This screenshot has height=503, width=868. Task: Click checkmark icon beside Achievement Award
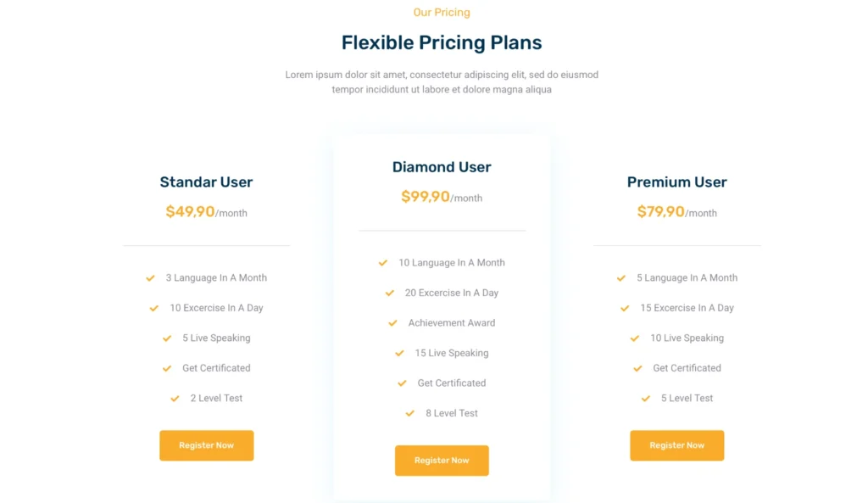(x=392, y=323)
